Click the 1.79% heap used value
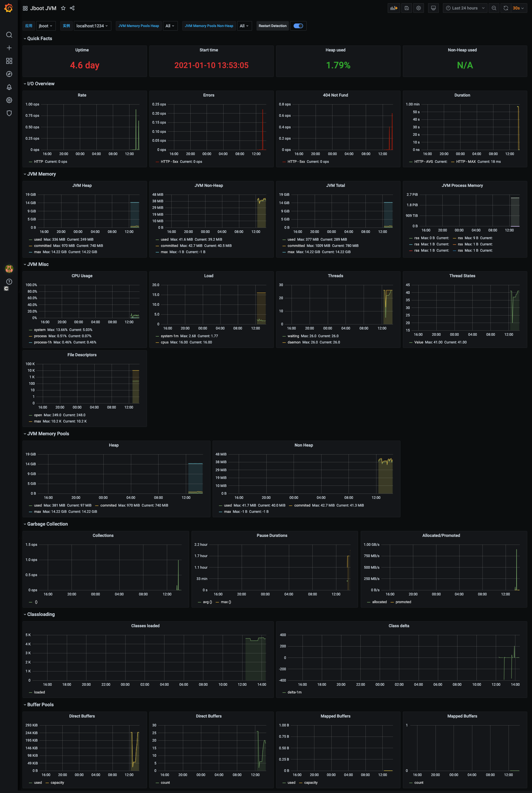This screenshot has height=793, width=532. pos(338,65)
